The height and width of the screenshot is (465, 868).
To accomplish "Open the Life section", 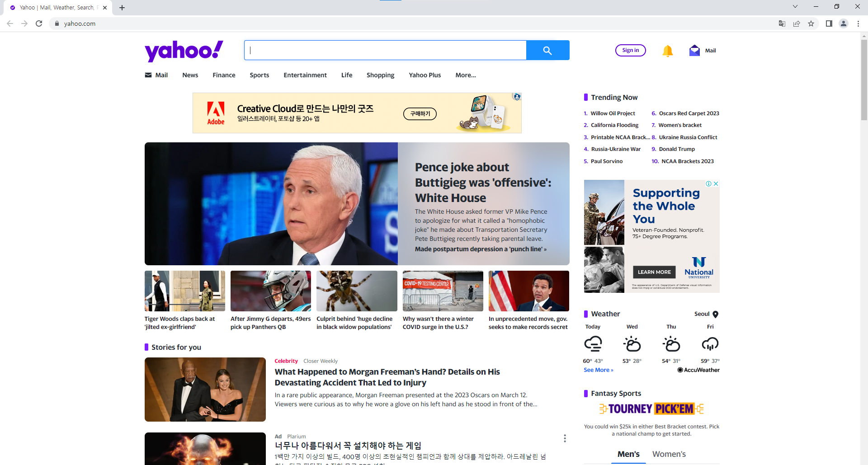I will [347, 75].
